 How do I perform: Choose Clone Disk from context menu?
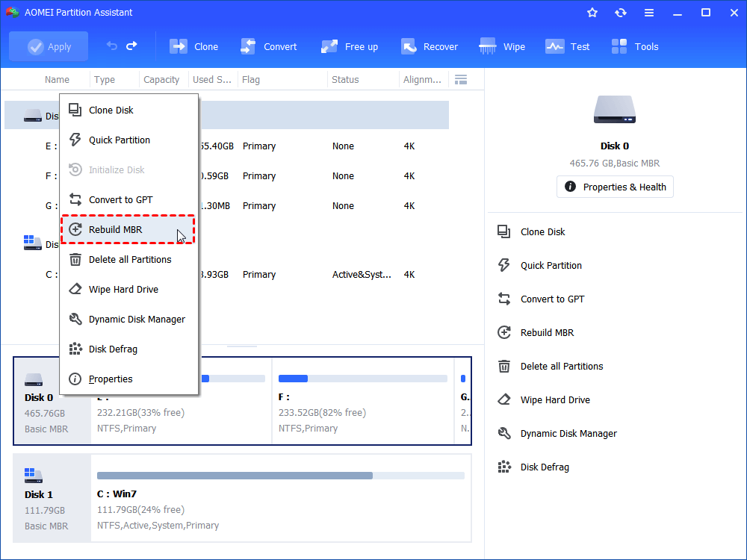pos(128,110)
